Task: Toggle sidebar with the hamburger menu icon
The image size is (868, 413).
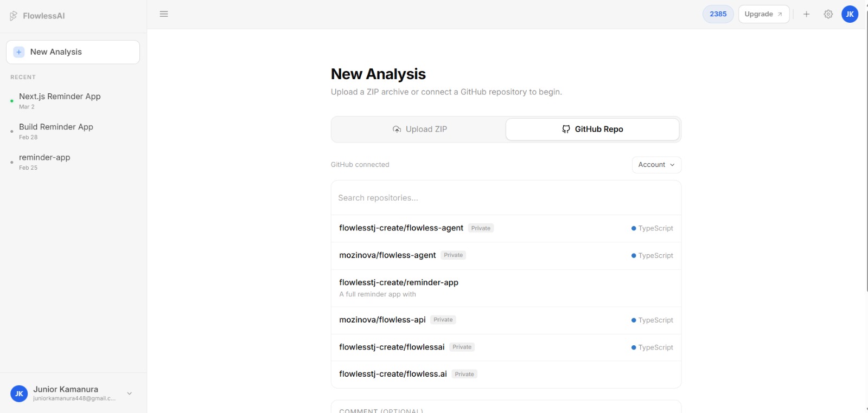Action: 164,14
